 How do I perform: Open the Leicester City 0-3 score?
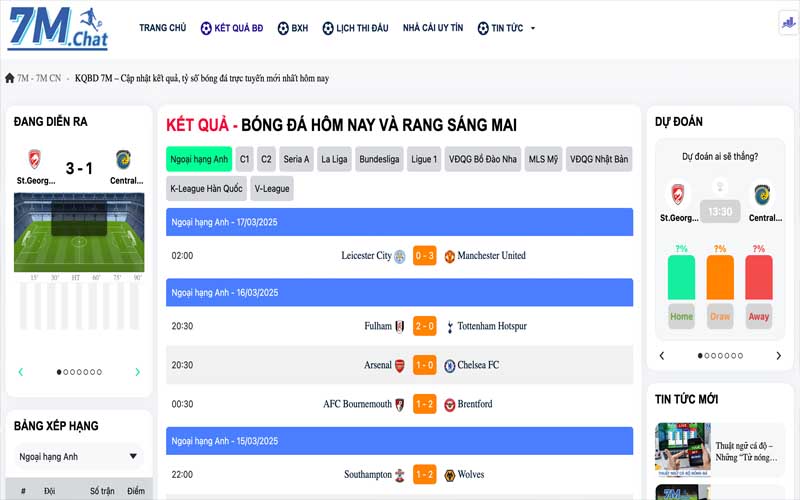(x=424, y=256)
